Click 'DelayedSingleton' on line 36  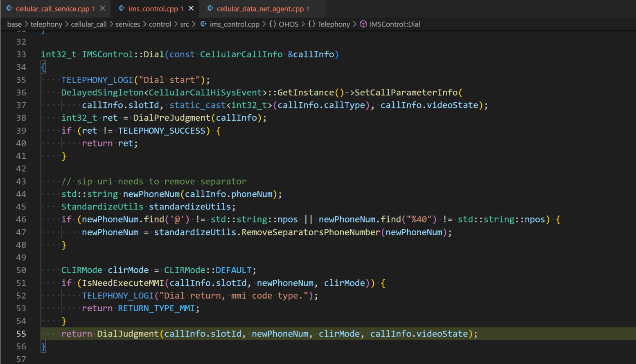coord(102,92)
